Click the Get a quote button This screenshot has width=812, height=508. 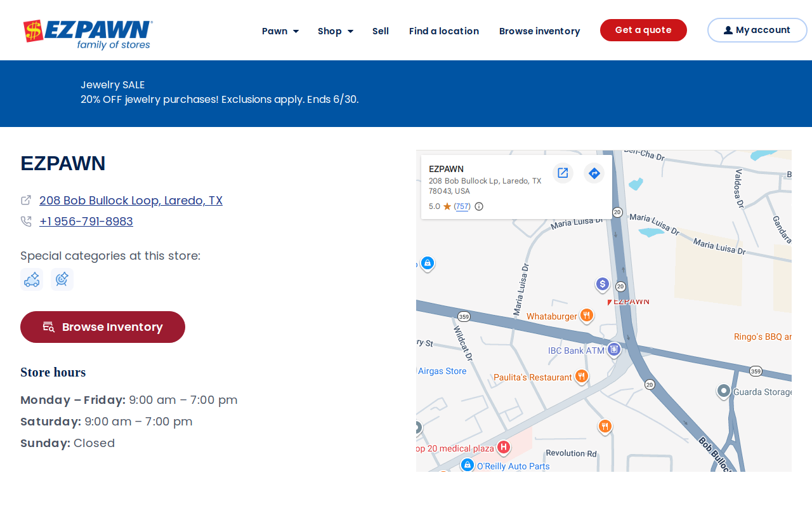643,30
